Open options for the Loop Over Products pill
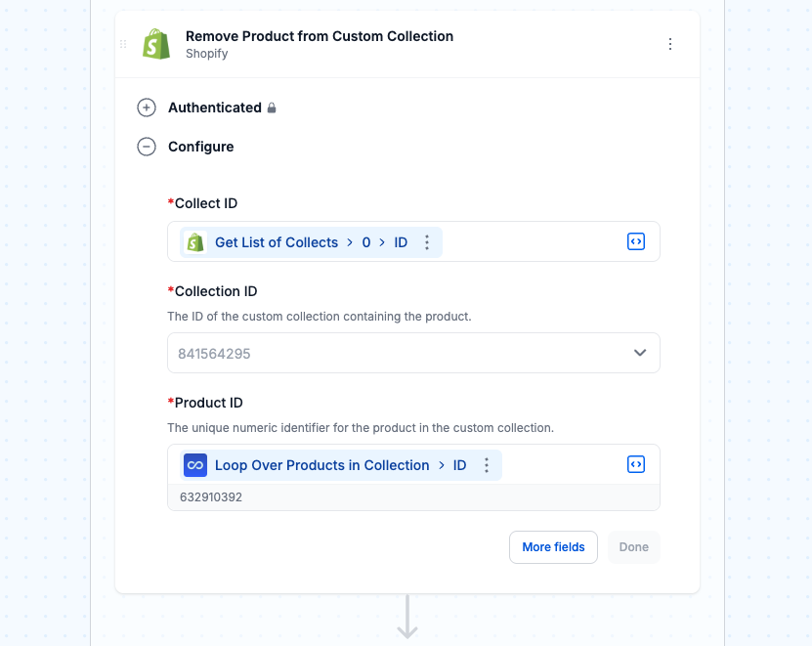This screenshot has width=812, height=646. pyautogui.click(x=487, y=465)
